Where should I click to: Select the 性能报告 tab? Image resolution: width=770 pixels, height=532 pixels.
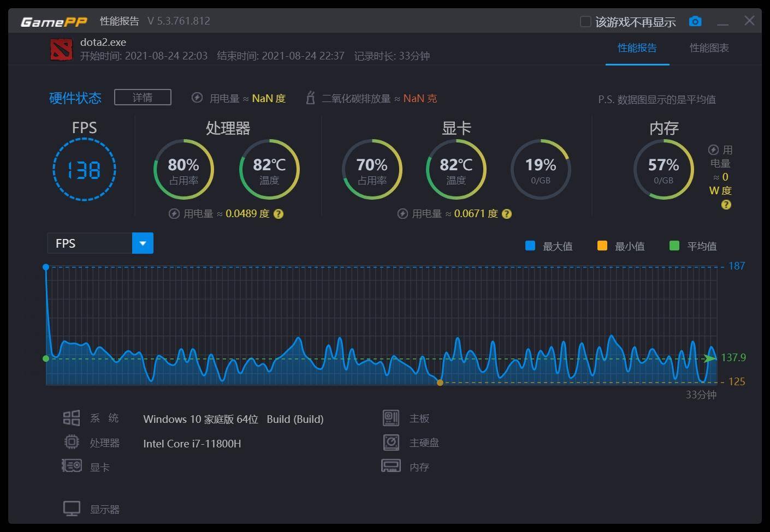coord(637,48)
